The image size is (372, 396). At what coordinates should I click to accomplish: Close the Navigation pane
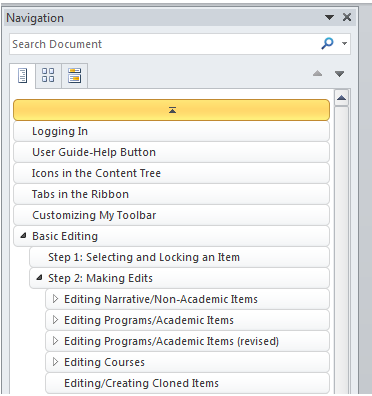tap(347, 17)
